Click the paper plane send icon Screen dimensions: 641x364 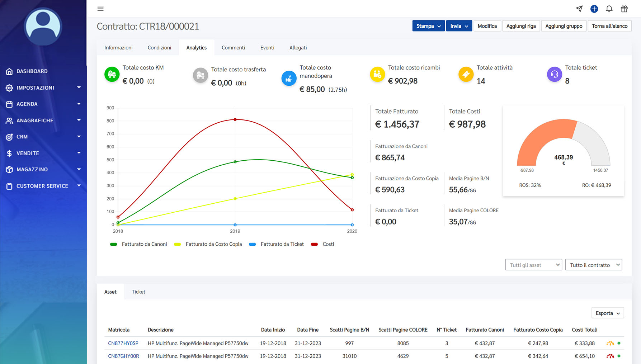(579, 9)
